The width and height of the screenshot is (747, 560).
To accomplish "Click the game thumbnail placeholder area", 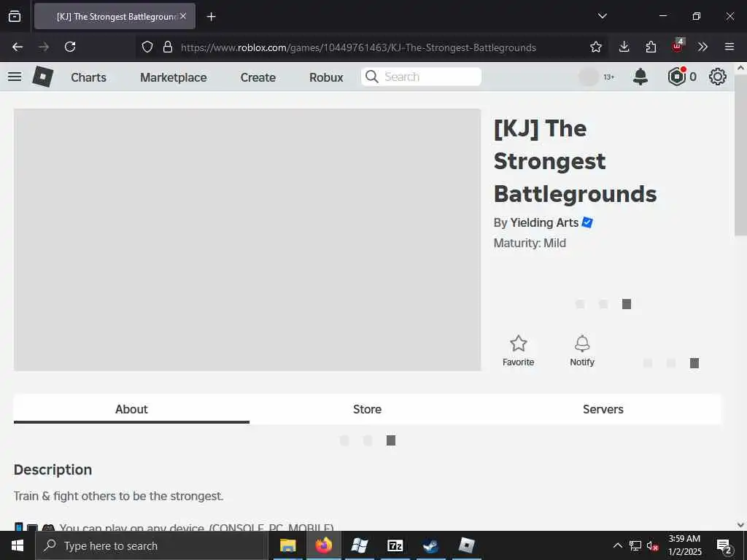I will (247, 239).
